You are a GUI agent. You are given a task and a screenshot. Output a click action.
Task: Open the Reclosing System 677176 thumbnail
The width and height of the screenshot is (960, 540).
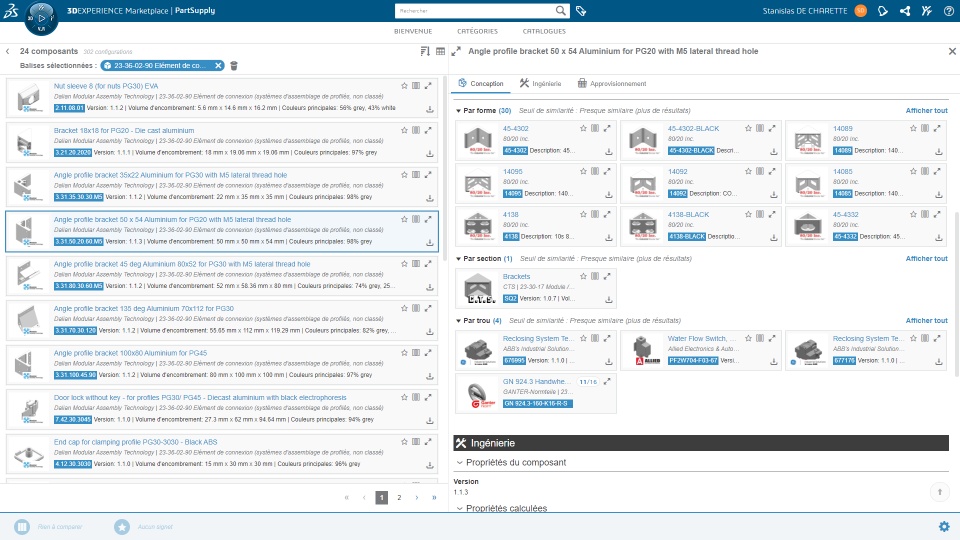[808, 350]
